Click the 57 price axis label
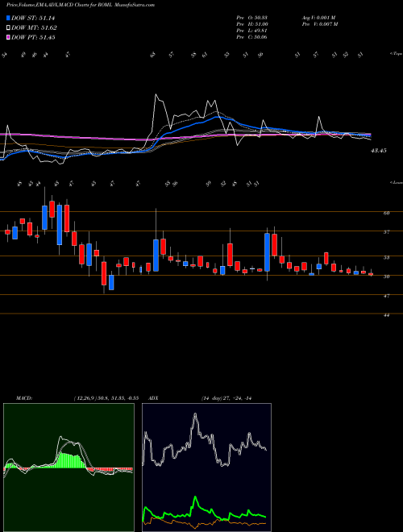This screenshot has width=403, height=532. (386, 232)
